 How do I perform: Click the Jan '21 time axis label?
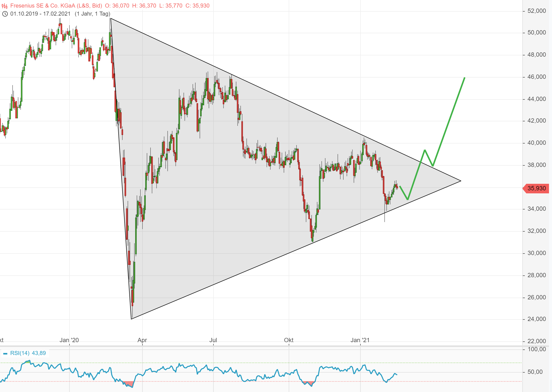pos(360,340)
